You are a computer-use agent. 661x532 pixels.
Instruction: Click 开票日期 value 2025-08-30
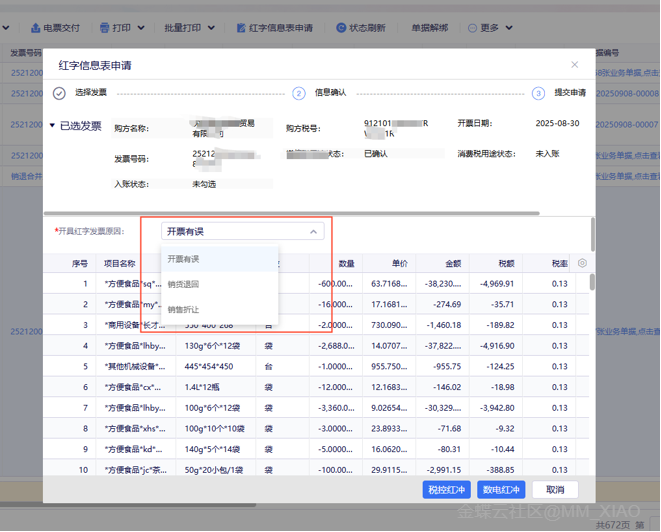[557, 123]
